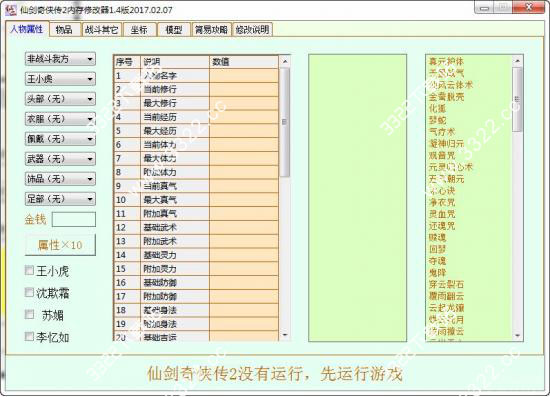Choose 化蛇 from the skill list
550x397 pixels.
pos(437,108)
